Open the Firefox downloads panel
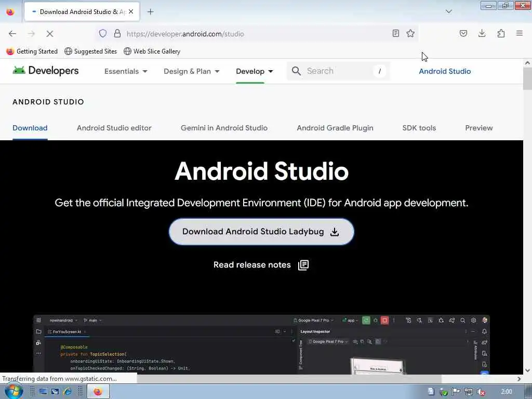This screenshot has height=399, width=532. [x=482, y=33]
